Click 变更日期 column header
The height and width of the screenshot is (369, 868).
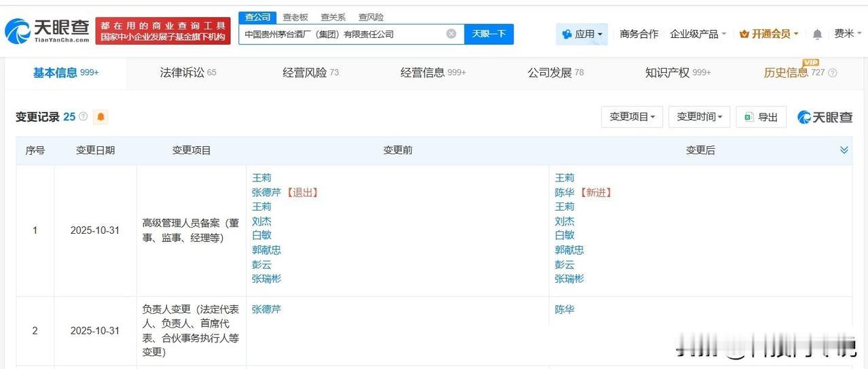pos(95,150)
